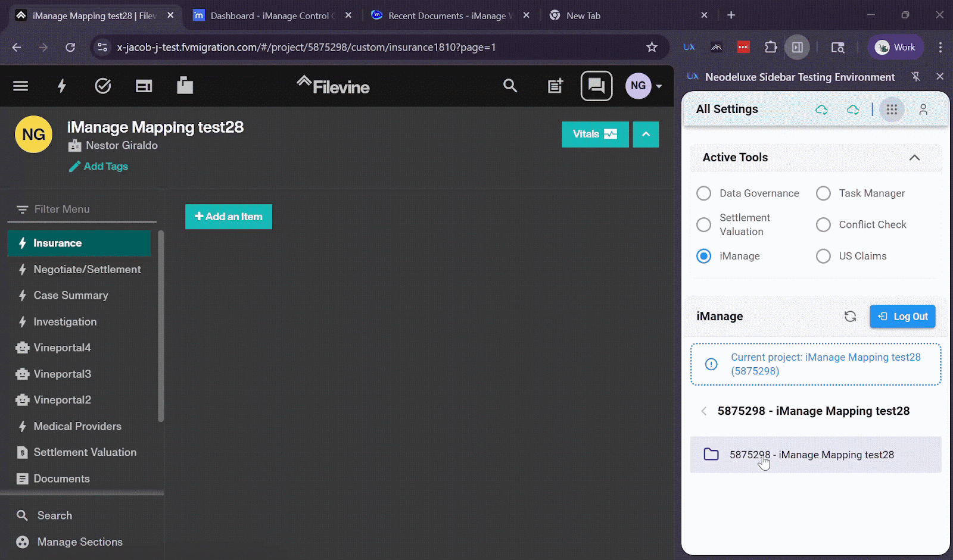Open the chat messages icon

click(x=596, y=86)
